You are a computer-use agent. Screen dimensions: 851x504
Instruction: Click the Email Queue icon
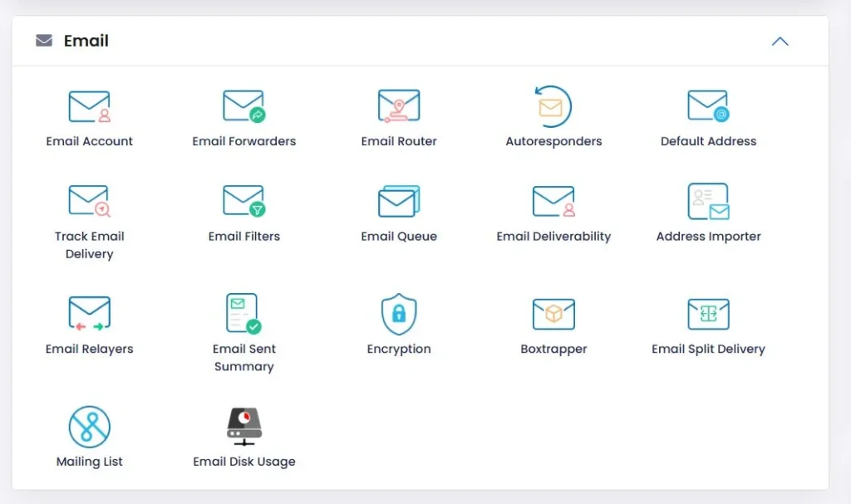pos(399,201)
